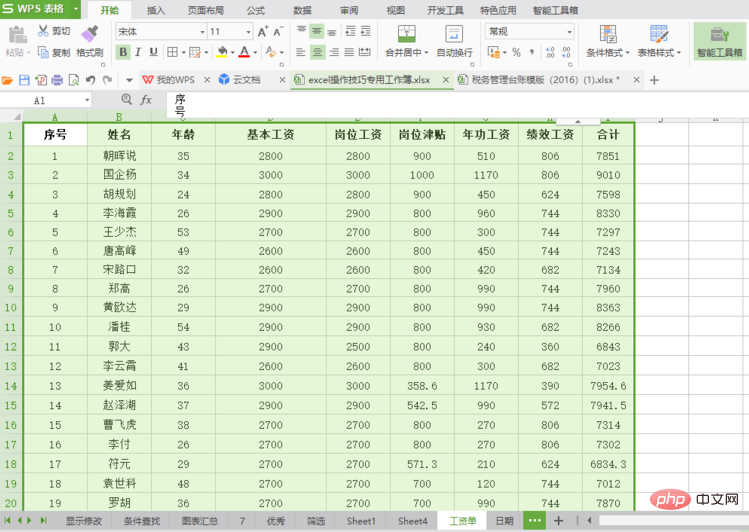Align text to bottom of cell
Image resolution: width=749 pixels, height=532 pixels.
coord(332,31)
